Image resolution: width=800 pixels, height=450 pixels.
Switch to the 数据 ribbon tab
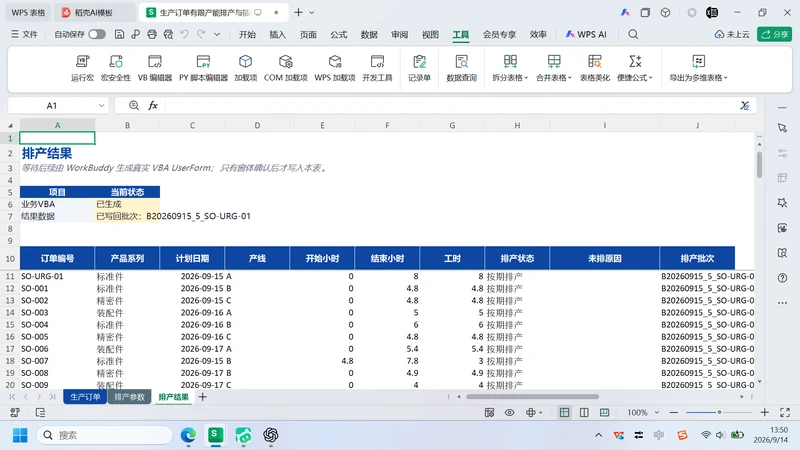coord(369,34)
